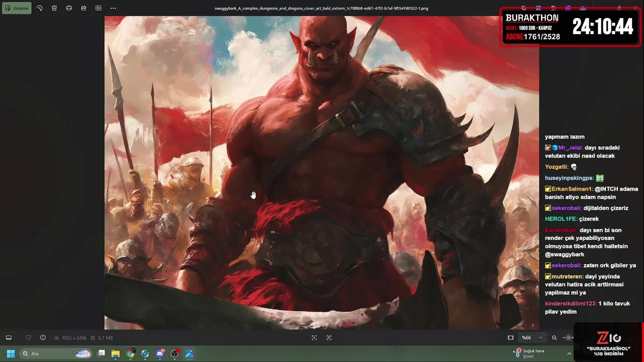Viewport: 644px width, 362px height.
Task: Toggle the filmstrip view icon
Action: tap(9, 338)
